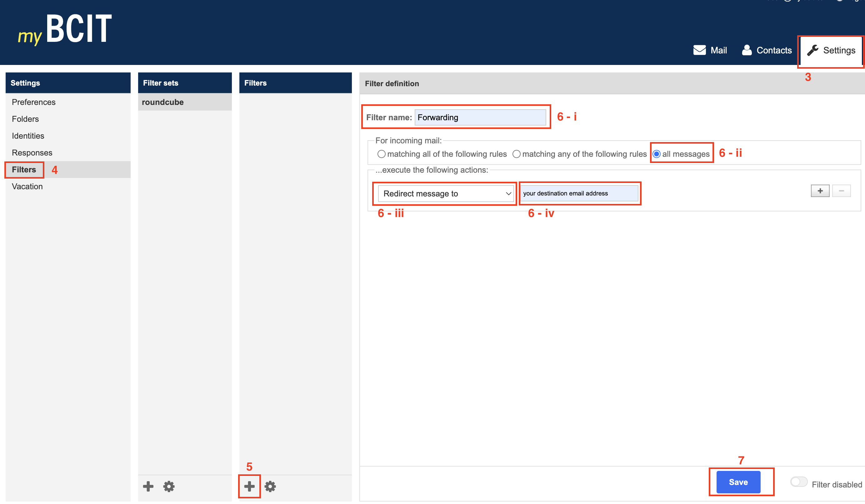
Task: Click the Settings wrench icon
Action: (x=812, y=50)
